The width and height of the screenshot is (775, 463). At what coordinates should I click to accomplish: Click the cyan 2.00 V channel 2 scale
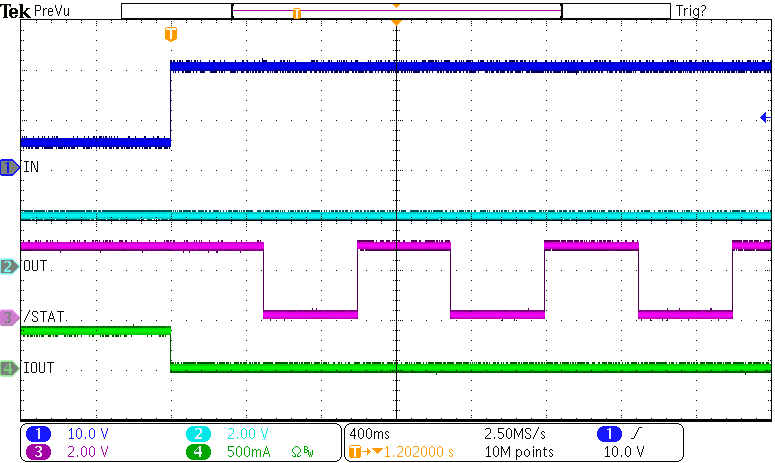tap(248, 434)
